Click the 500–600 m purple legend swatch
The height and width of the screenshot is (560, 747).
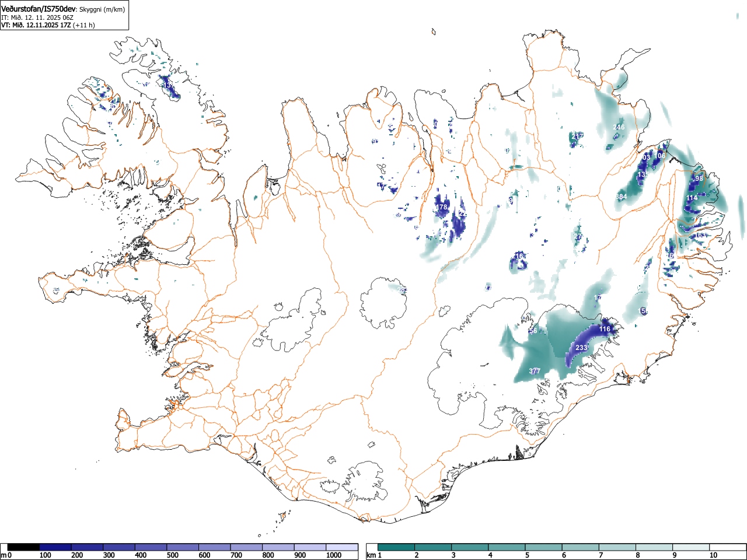pos(183,547)
